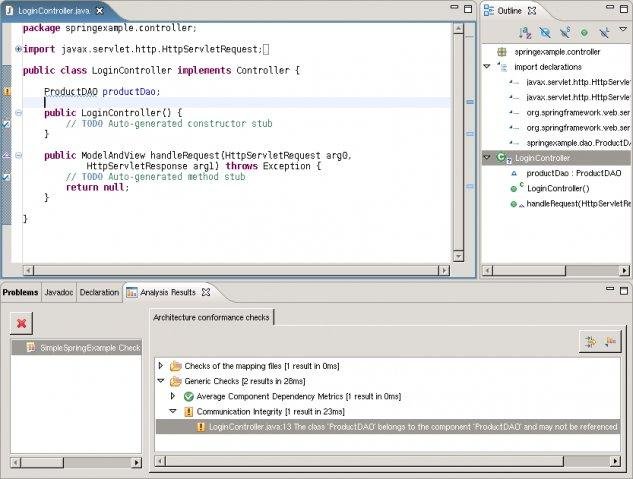Close the Analysis Results view tab
The width and height of the screenshot is (633, 479).
point(206,292)
